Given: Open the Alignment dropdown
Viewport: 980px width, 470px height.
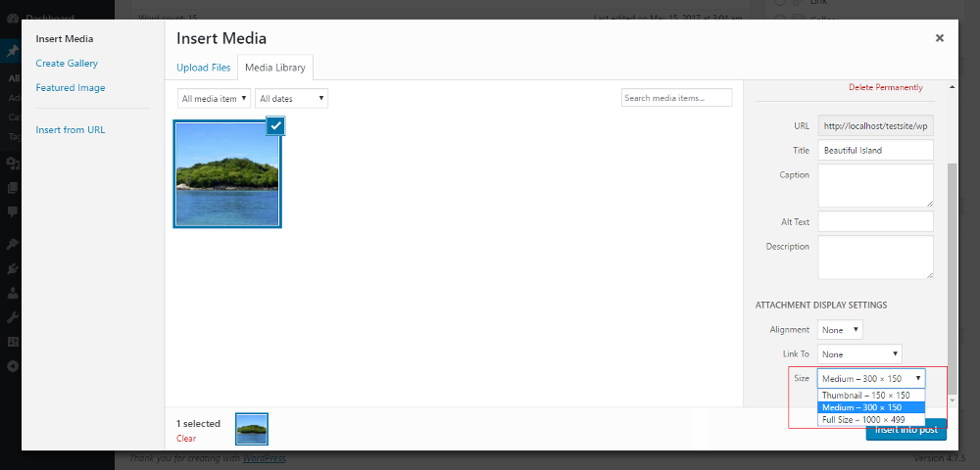Looking at the screenshot, I should pos(840,330).
